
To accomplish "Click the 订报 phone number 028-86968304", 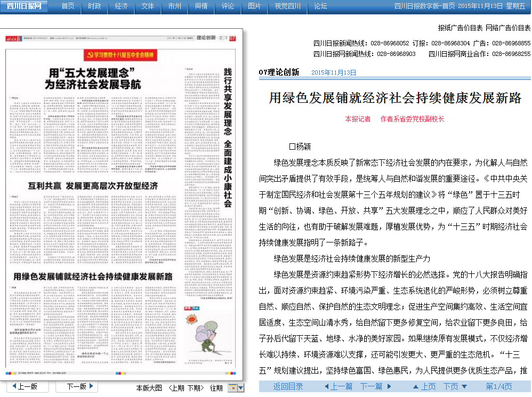I will tap(450, 43).
